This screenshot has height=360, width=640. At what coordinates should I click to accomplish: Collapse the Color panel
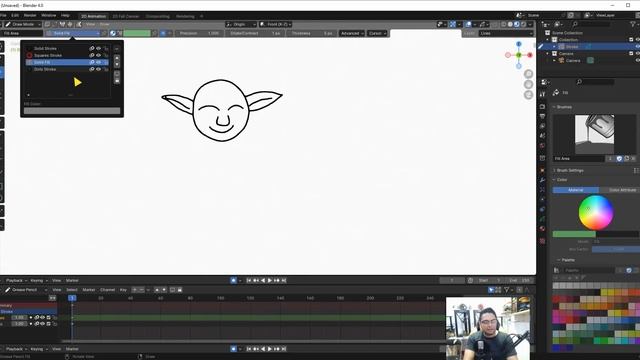tap(561, 180)
